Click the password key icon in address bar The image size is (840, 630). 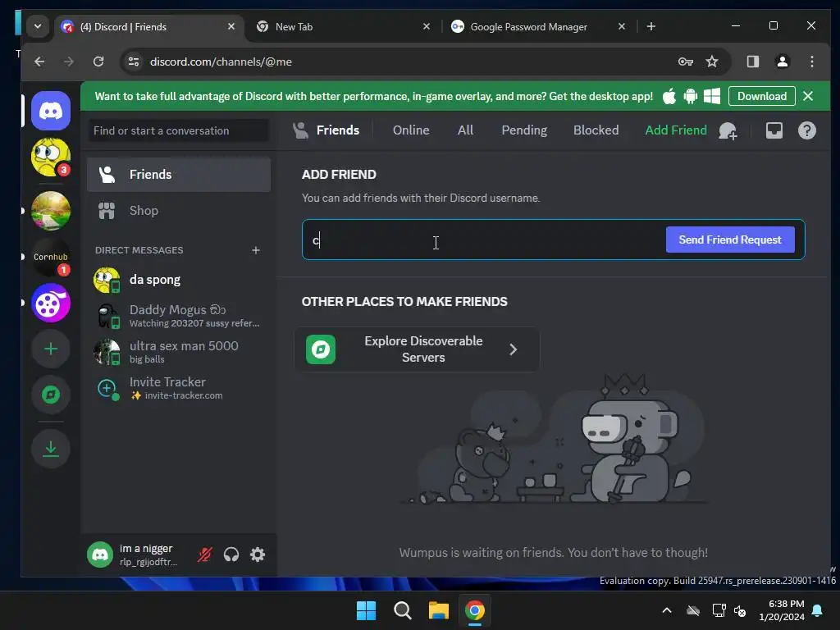tap(686, 62)
